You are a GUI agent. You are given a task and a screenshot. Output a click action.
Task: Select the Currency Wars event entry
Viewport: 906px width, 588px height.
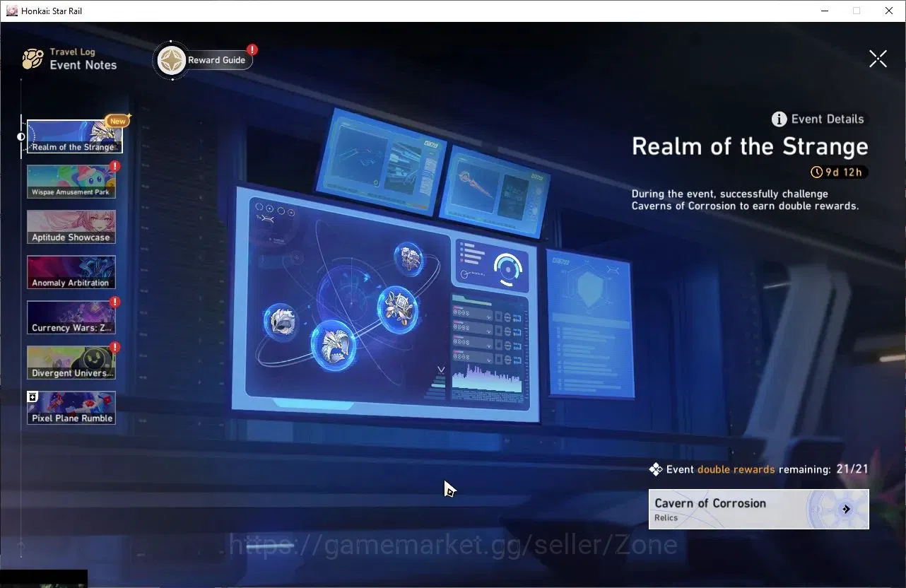(x=71, y=317)
